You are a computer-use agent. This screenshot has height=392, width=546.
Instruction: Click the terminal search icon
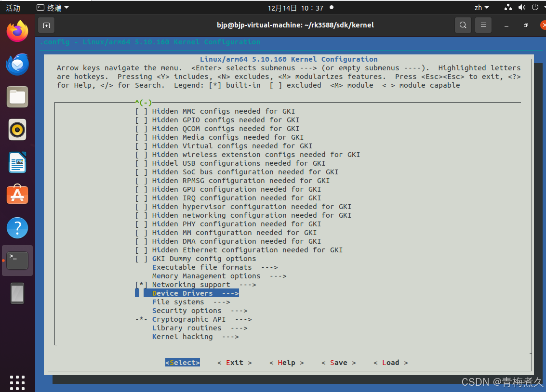point(463,25)
